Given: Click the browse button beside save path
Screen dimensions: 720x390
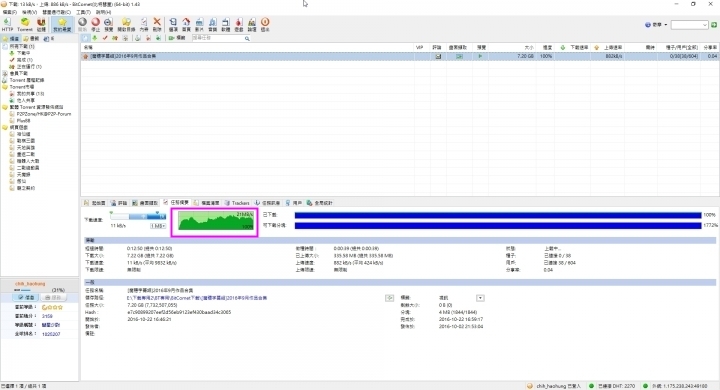Looking at the screenshot, I should coord(389,298).
